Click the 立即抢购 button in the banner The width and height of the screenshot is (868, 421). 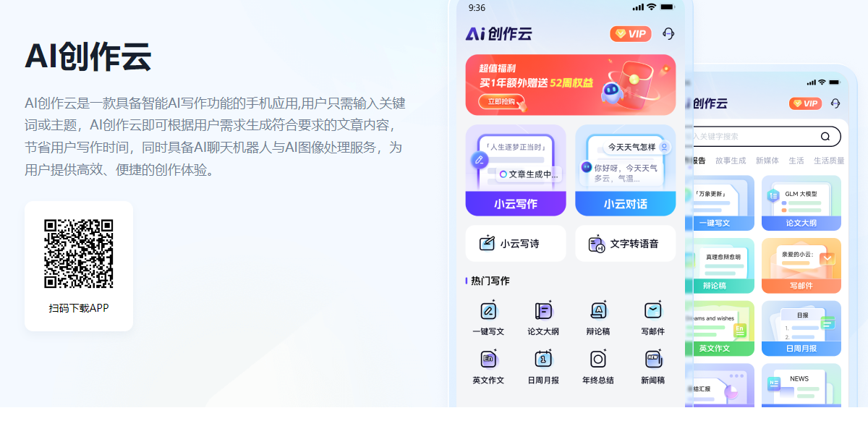point(501,102)
